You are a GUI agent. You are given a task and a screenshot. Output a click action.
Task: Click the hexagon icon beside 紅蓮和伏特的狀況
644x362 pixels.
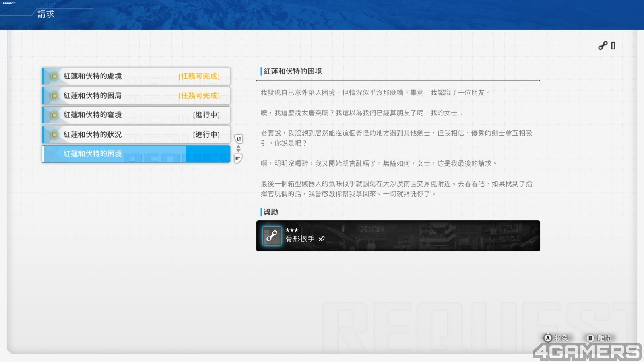[x=54, y=134]
